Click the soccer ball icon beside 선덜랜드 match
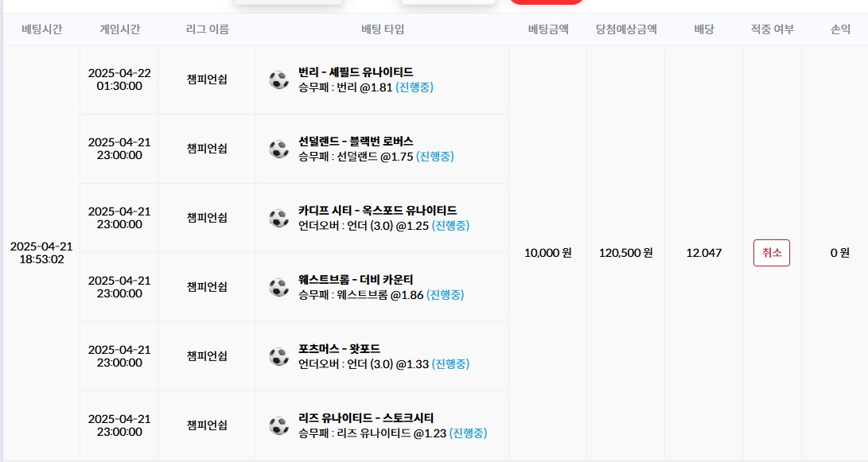868x462 pixels. [x=278, y=149]
